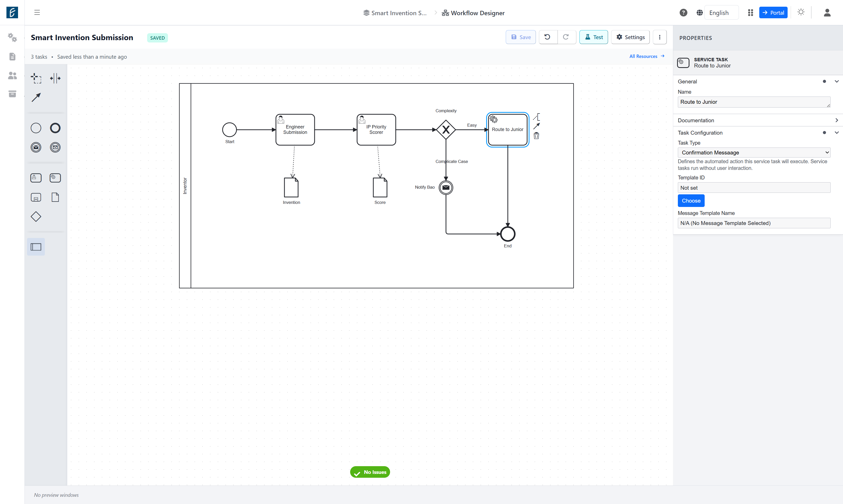Click the No Issues status badge
The height and width of the screenshot is (504, 843).
tap(370, 472)
